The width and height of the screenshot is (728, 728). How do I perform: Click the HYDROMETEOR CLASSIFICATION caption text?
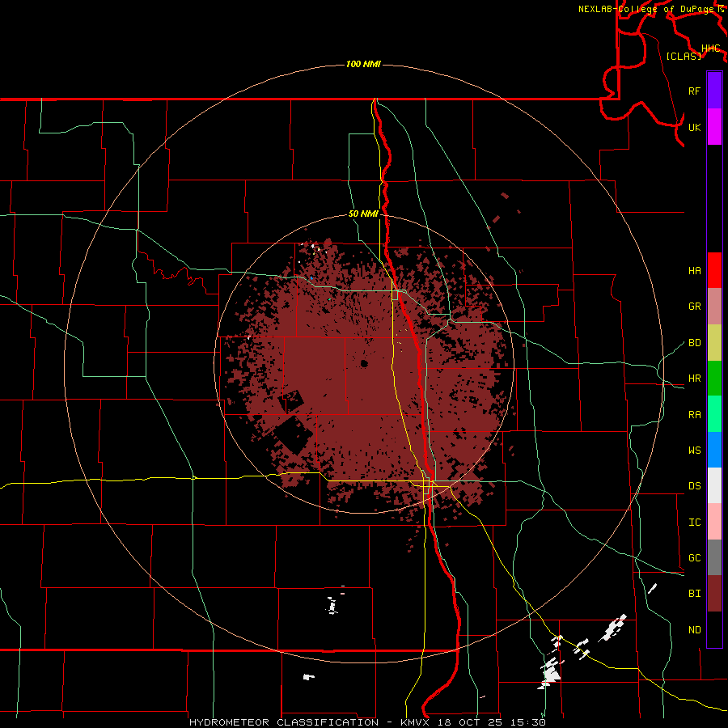[284, 722]
